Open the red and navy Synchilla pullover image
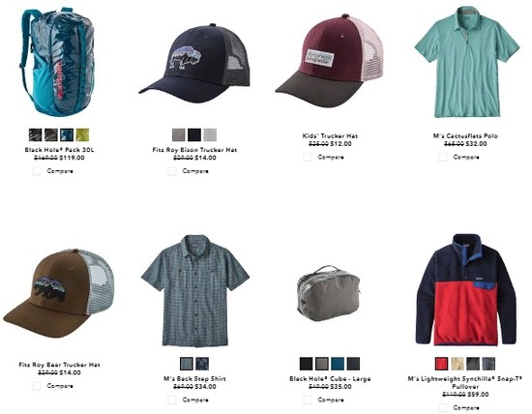Viewport: 532px width, 414px height. [x=465, y=289]
